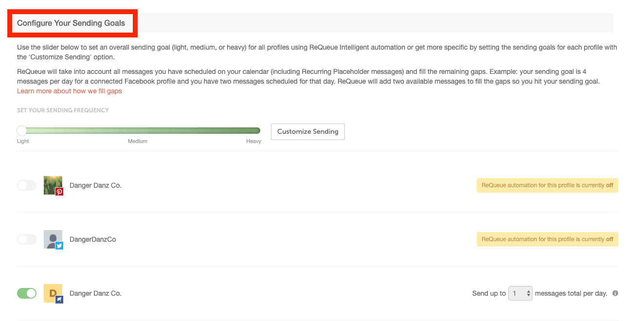Set sending frequency to Medium on the slider track
The width and height of the screenshot is (644, 321).
(x=138, y=131)
